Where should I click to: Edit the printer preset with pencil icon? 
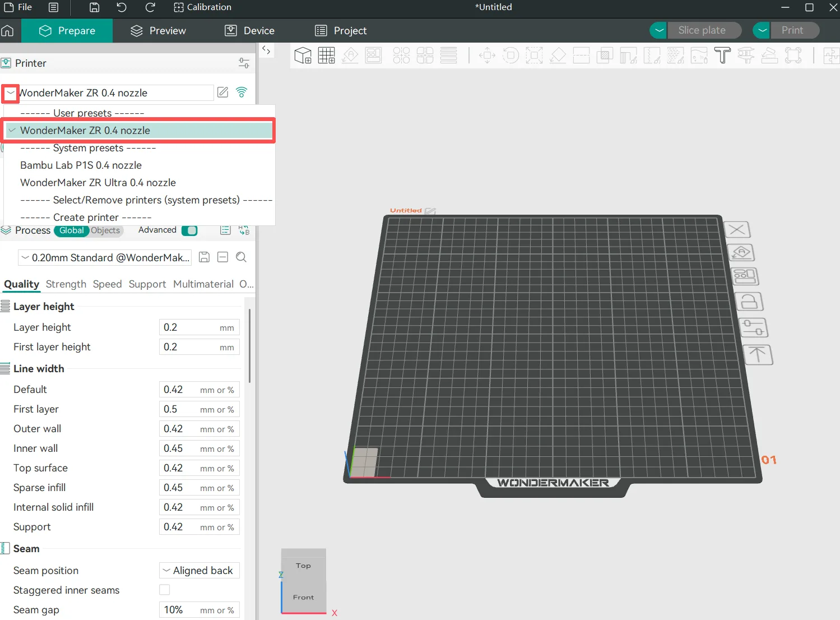pos(222,92)
